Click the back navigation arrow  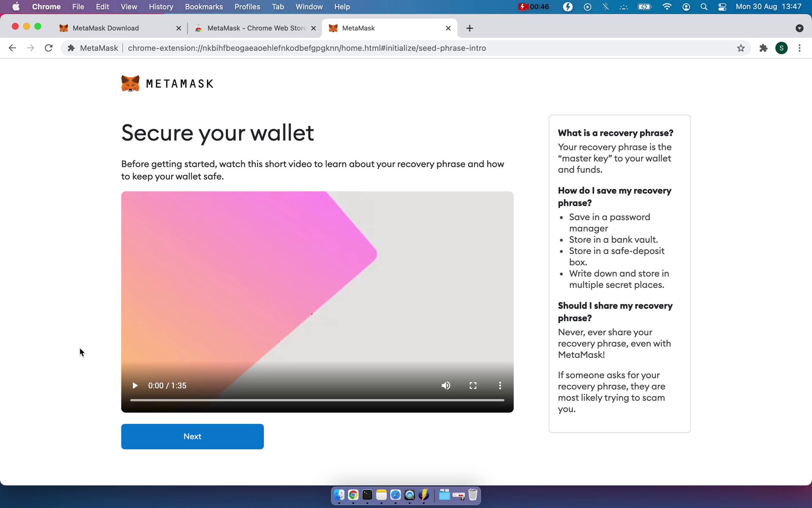click(x=12, y=48)
